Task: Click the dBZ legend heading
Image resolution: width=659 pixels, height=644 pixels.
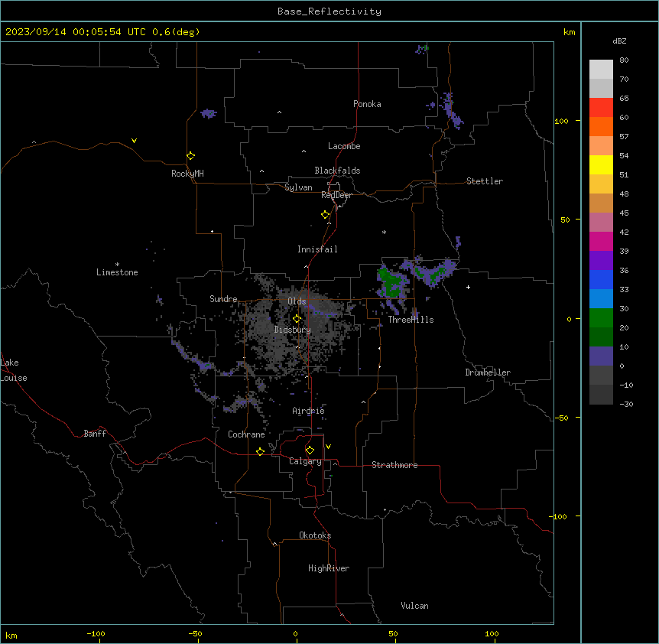Action: click(x=619, y=41)
